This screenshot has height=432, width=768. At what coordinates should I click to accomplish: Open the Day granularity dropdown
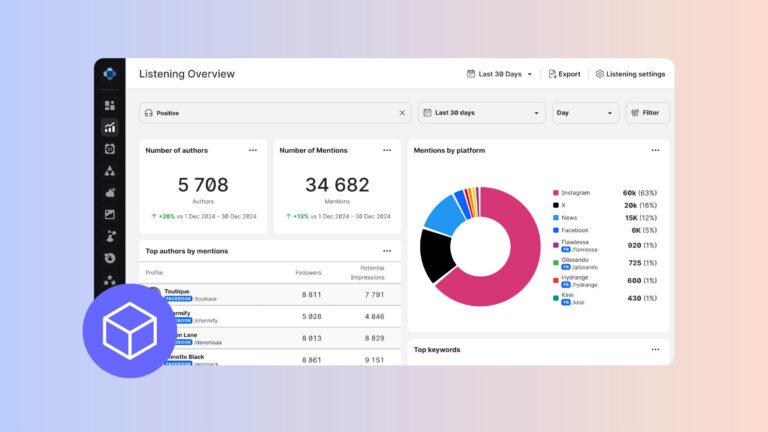click(x=585, y=113)
